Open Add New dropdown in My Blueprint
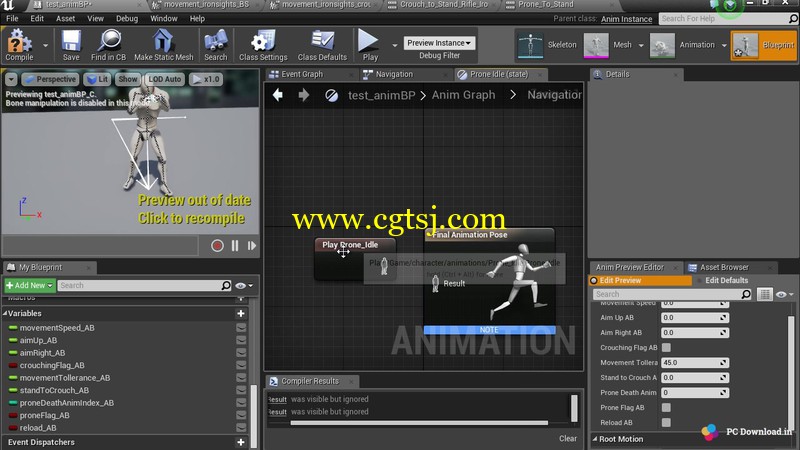 coord(30,285)
